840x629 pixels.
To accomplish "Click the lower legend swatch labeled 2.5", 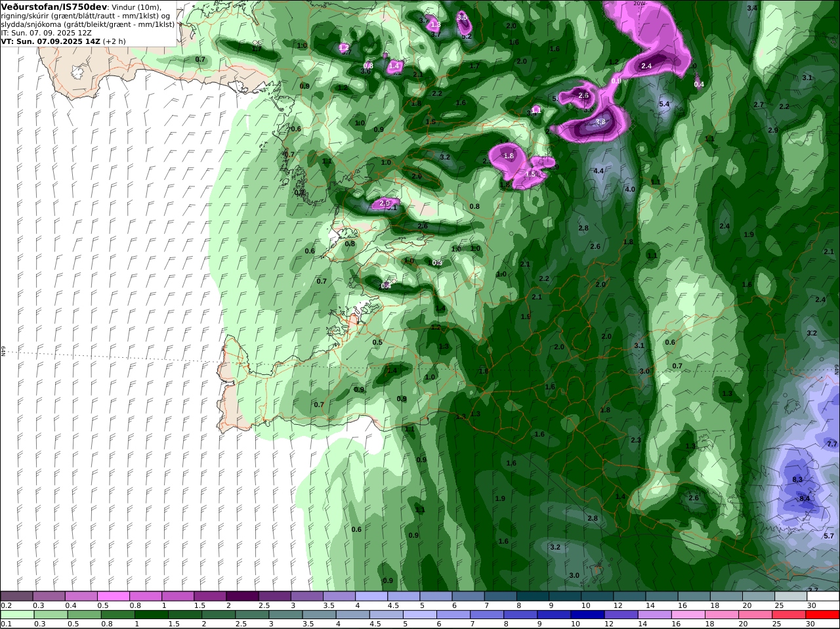I will [252, 615].
